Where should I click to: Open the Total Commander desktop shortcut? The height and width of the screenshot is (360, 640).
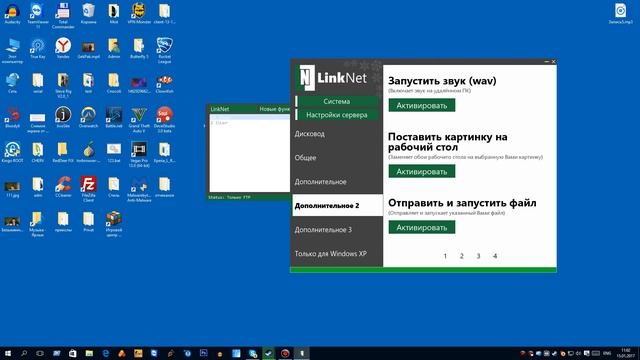click(63, 16)
